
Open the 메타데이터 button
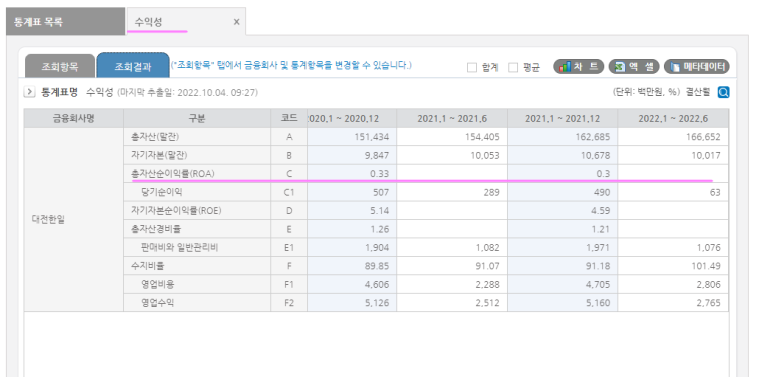point(697,67)
